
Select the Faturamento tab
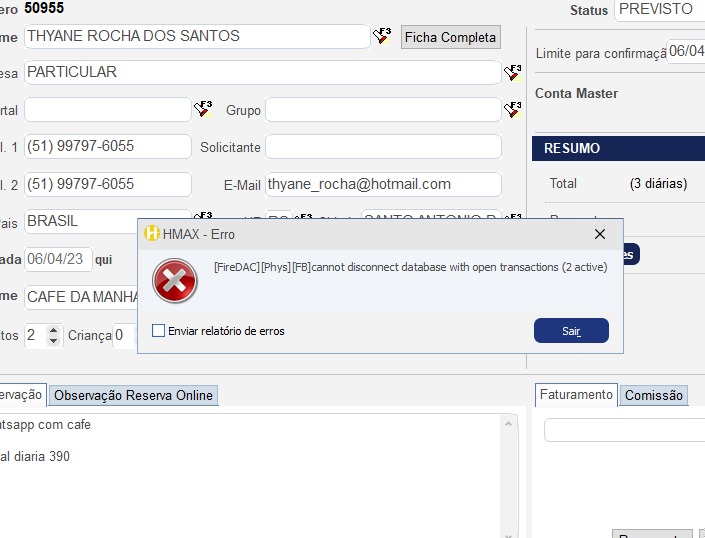tap(576, 395)
